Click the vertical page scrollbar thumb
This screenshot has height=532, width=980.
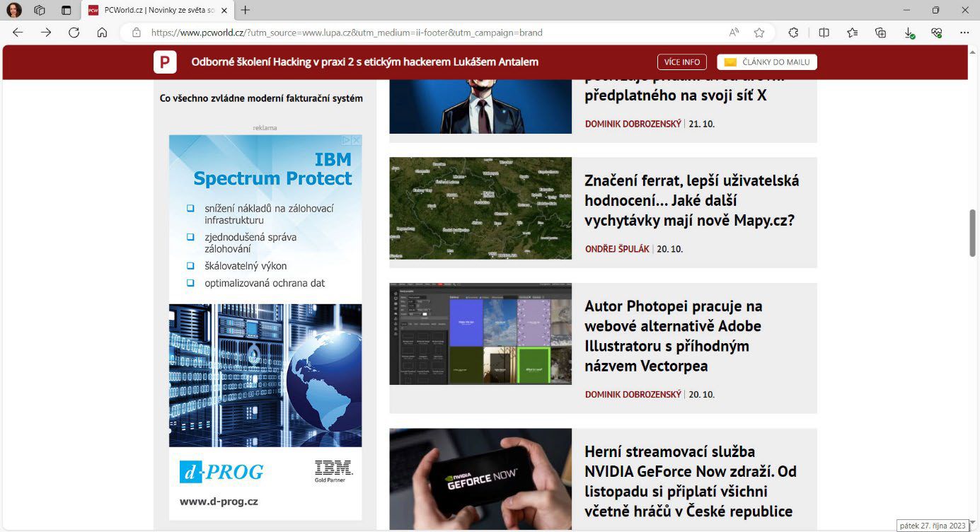972,233
